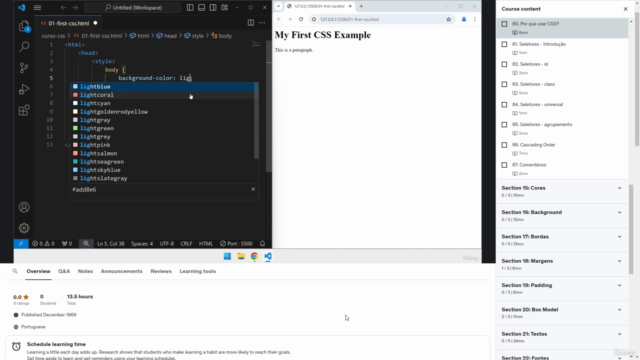The width and height of the screenshot is (640, 360).
Task: Click Spaces: 4 indentation setting
Action: pos(142,244)
